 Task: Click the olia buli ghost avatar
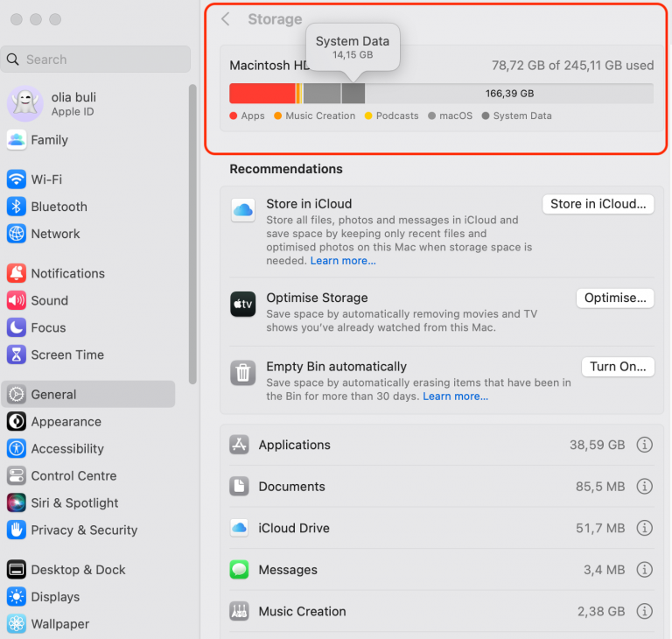tap(24, 103)
